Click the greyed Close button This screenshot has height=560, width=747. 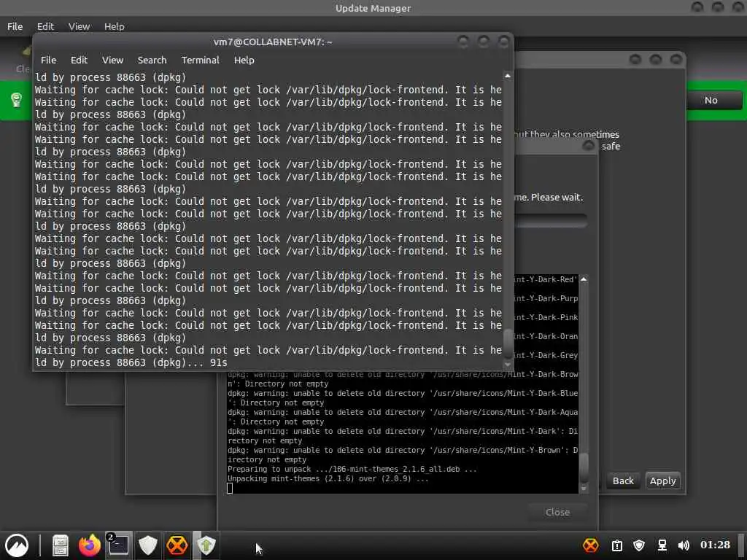[557, 512]
